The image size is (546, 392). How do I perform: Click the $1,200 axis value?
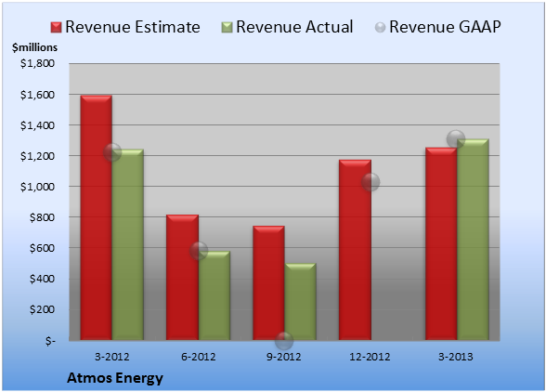tap(37, 156)
